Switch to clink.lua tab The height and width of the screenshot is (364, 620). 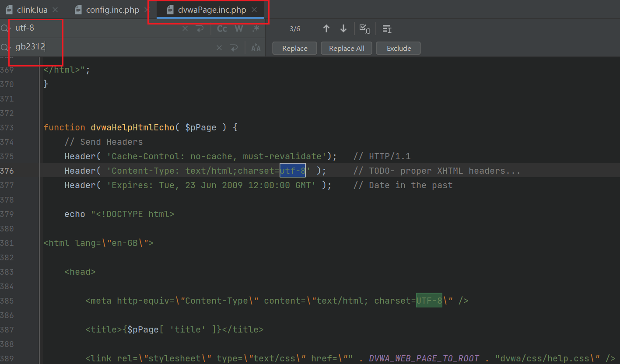click(x=32, y=10)
